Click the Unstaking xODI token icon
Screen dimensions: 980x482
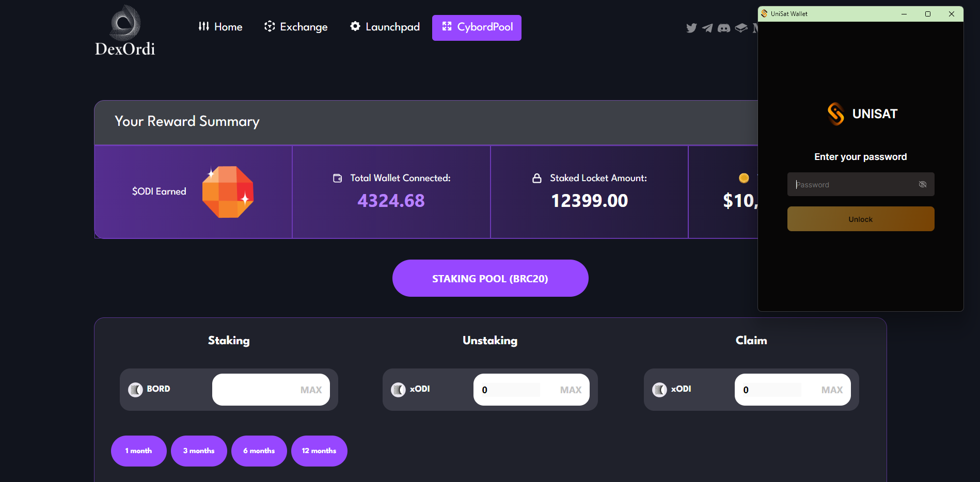click(398, 390)
